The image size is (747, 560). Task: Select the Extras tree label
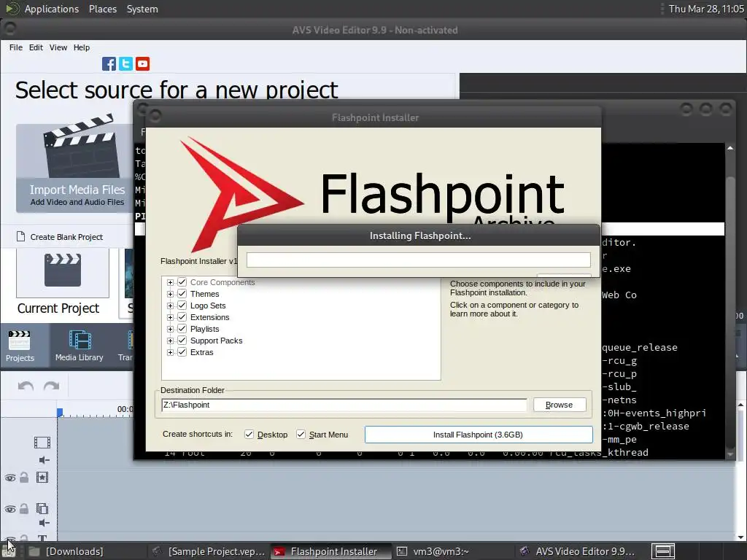point(201,352)
